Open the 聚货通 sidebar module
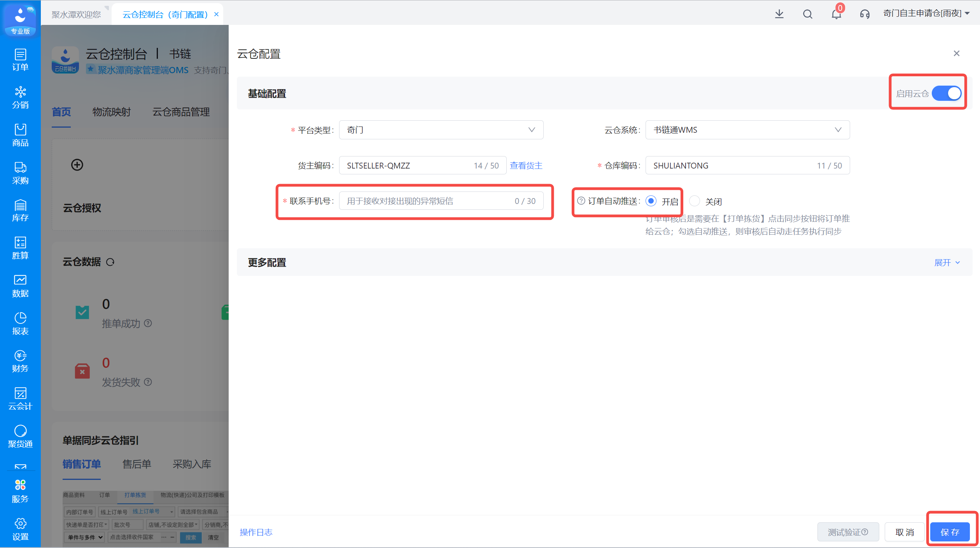The image size is (980, 548). [x=20, y=437]
